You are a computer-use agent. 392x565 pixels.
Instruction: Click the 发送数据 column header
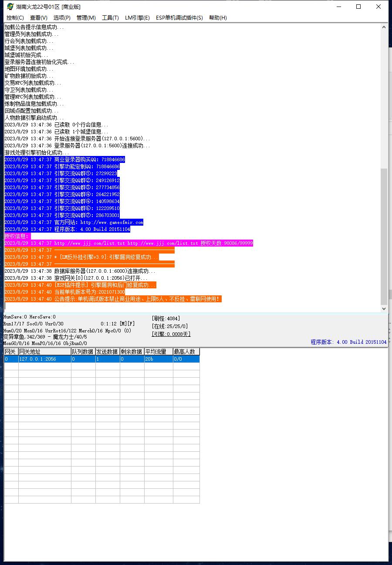[x=108, y=352]
